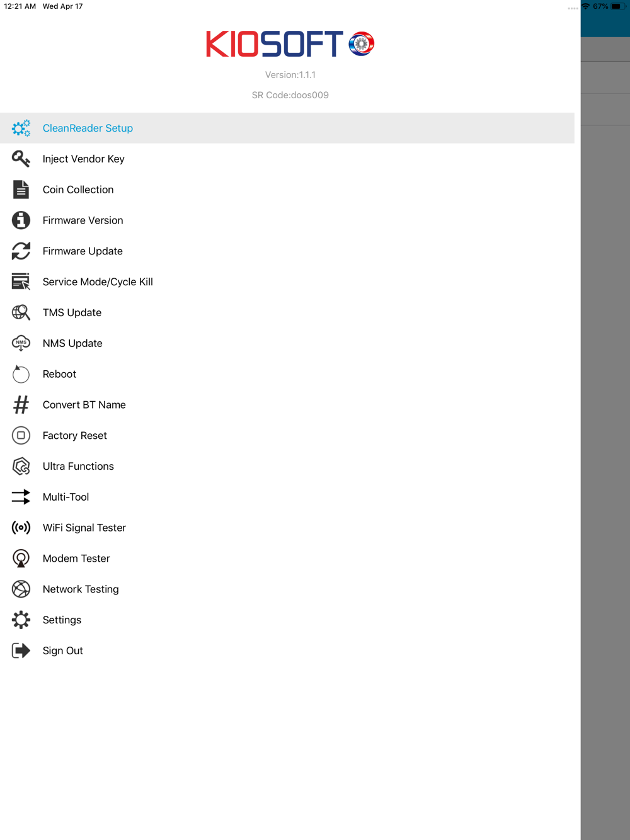
Task: Open Convert BT Name option
Action: (x=287, y=405)
